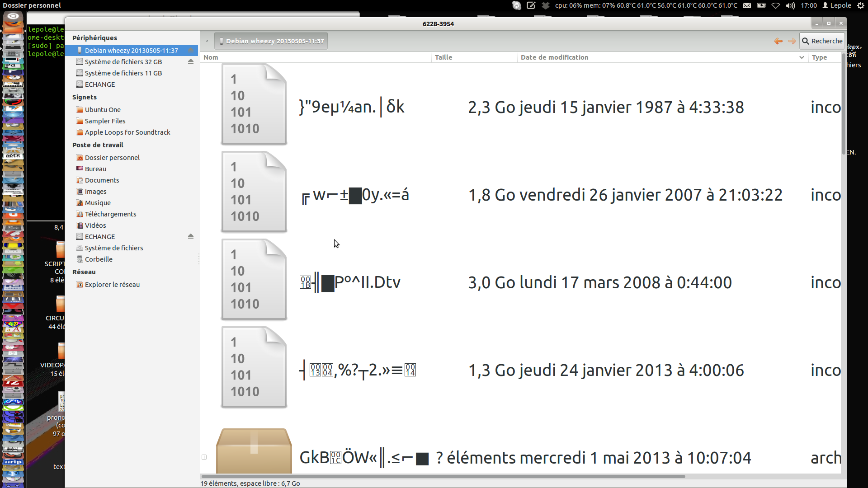Click the Debian wheezy path bar button
The width and height of the screenshot is (868, 488).
pyautogui.click(x=271, y=41)
